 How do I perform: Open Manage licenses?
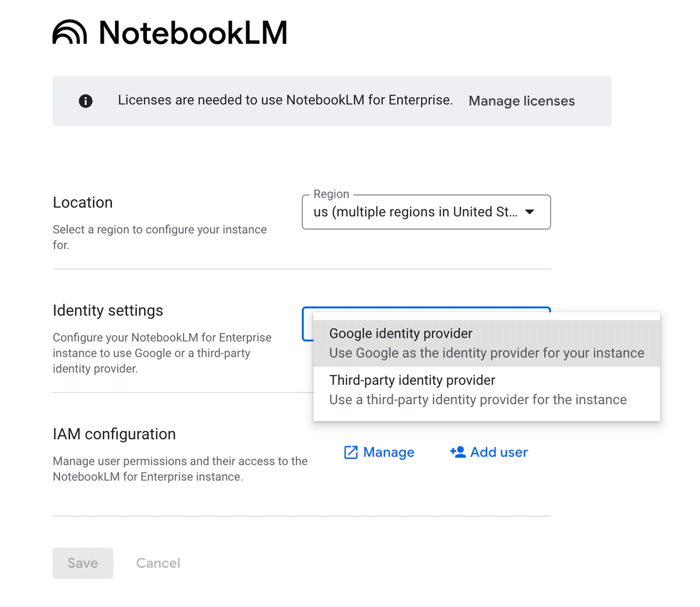[521, 101]
